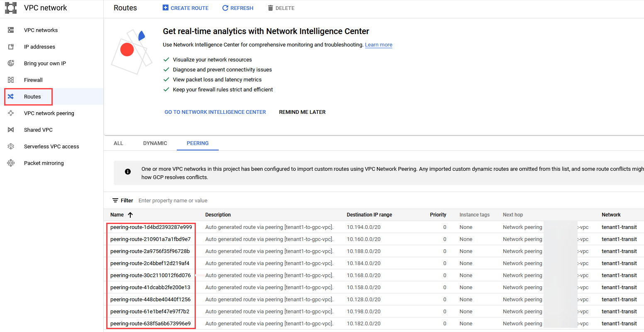The width and height of the screenshot is (644, 332).
Task: Dismiss banner with REMIND ME LATER
Action: 302,112
